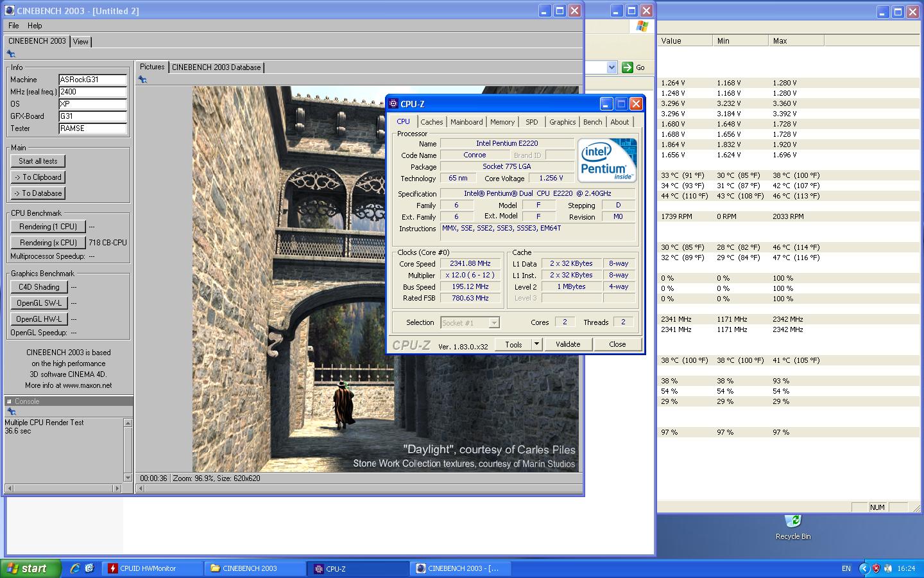This screenshot has width=924, height=578.
Task: Open CINEBENCH 2003 folder from taskbar
Action: [x=255, y=568]
